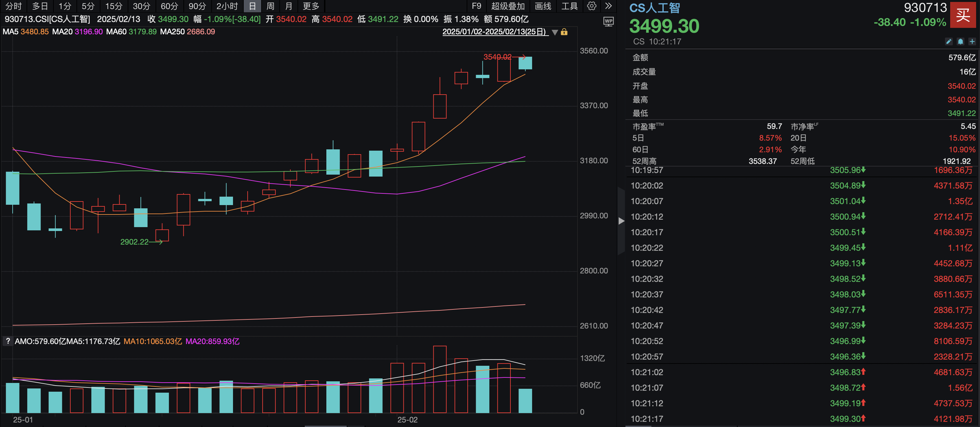Click the 2025/01/02-2025/02/13 range control
Screen dimensions: 980x427
pos(495,32)
